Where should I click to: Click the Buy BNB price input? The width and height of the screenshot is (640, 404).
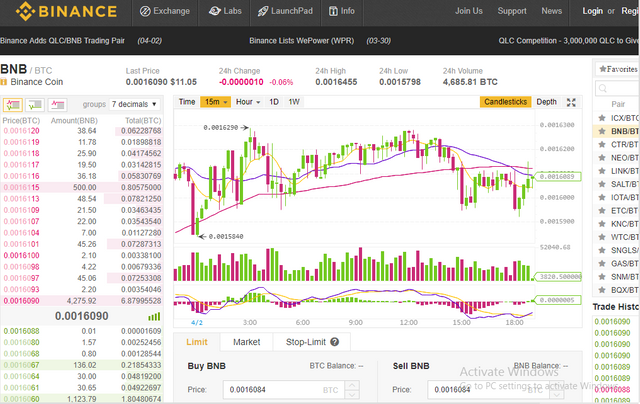pyautogui.click(x=284, y=390)
